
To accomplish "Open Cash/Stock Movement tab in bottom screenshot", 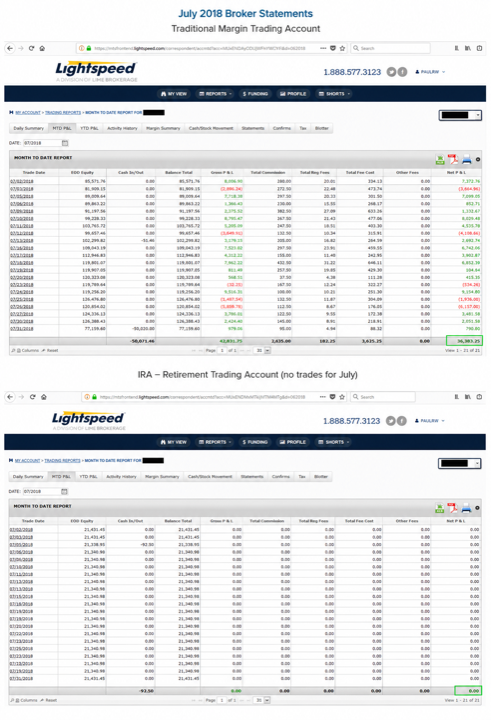I will point(210,477).
